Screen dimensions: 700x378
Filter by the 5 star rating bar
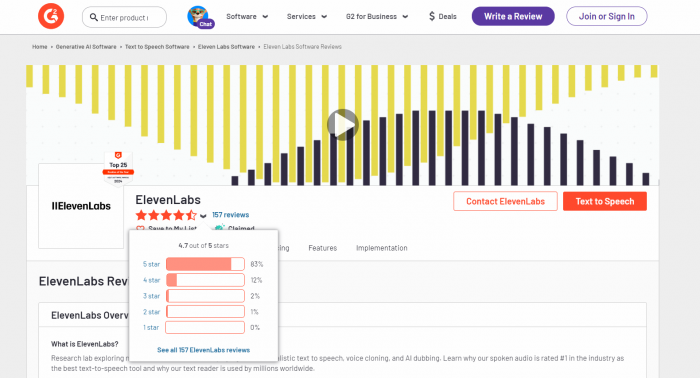205,264
